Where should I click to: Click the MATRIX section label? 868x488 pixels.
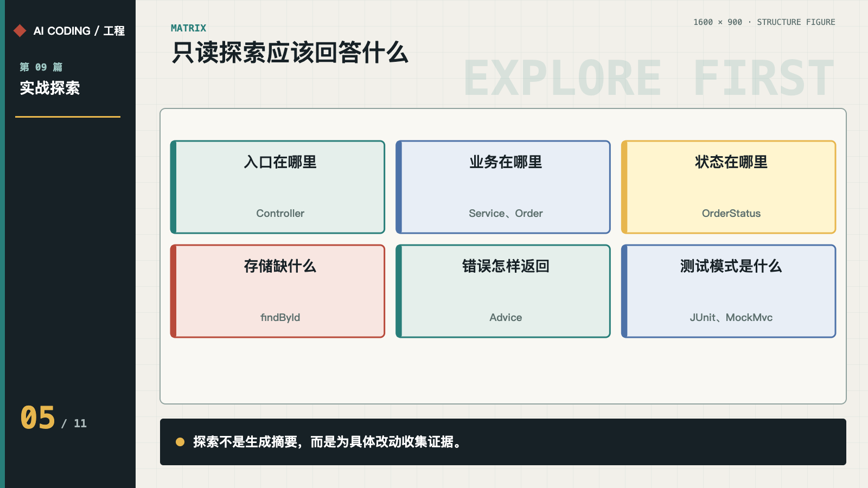pos(188,28)
